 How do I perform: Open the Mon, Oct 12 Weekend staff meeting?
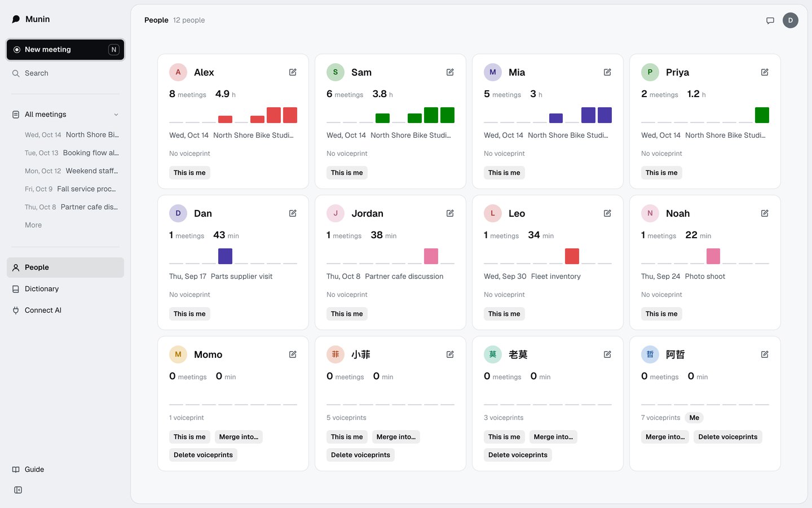point(72,171)
